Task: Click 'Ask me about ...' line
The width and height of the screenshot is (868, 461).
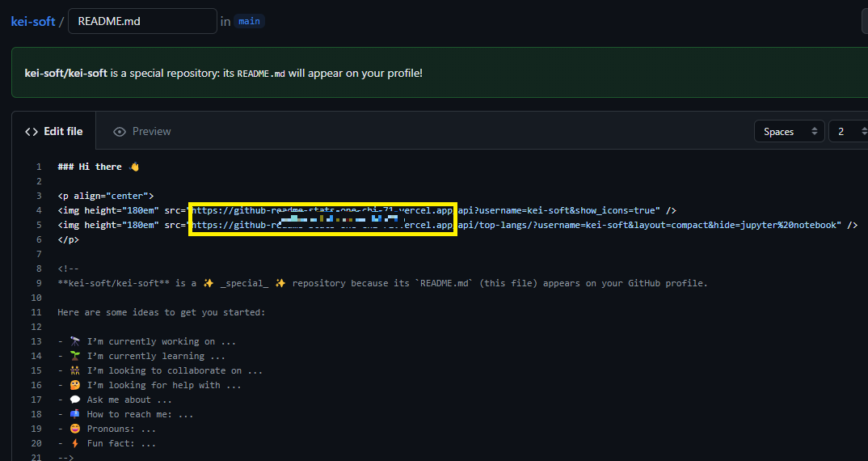Action: tap(115, 400)
